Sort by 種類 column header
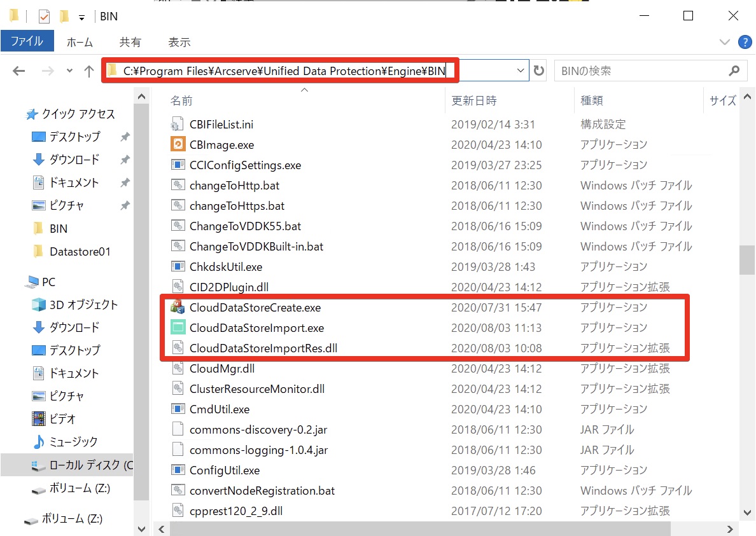Screen dimensions: 756x536 coord(592,100)
